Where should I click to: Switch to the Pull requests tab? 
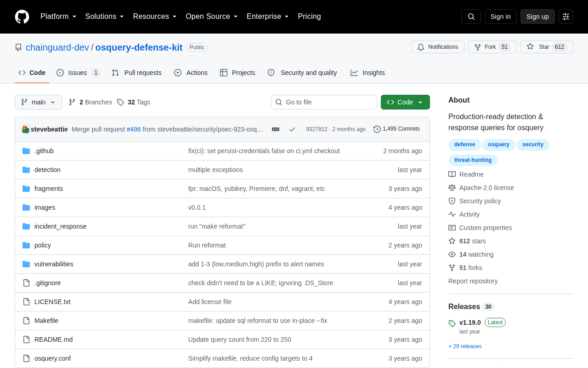tap(136, 73)
